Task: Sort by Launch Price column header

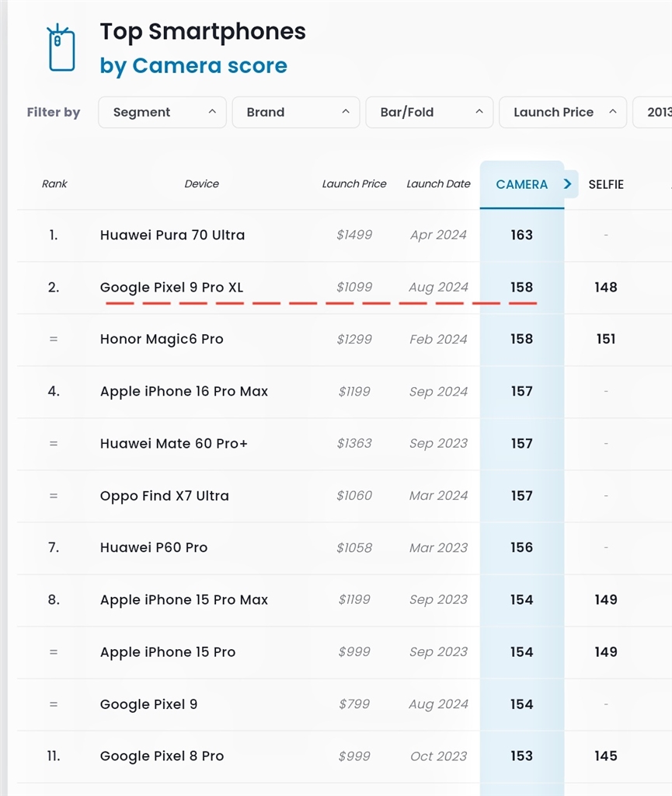Action: pyautogui.click(x=354, y=184)
